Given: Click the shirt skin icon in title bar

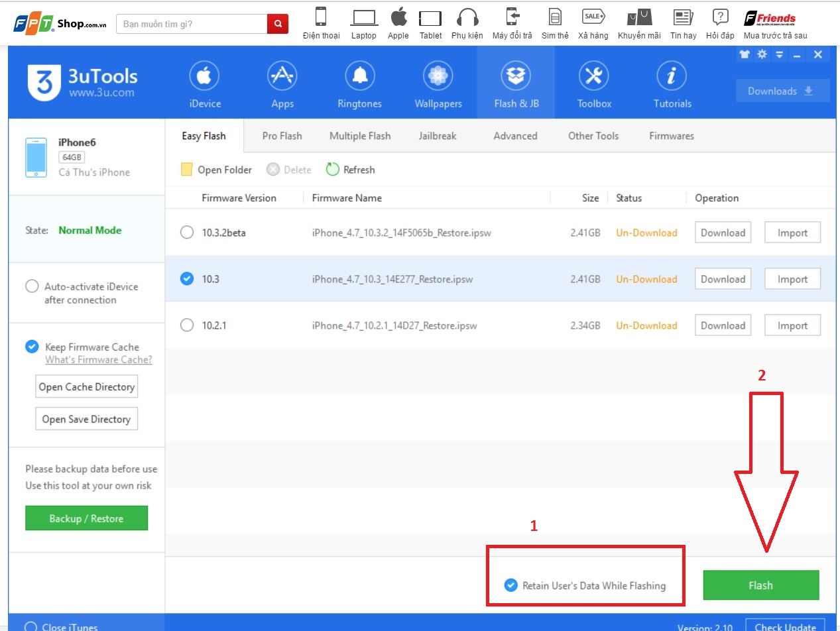Looking at the screenshot, I should click(x=745, y=55).
